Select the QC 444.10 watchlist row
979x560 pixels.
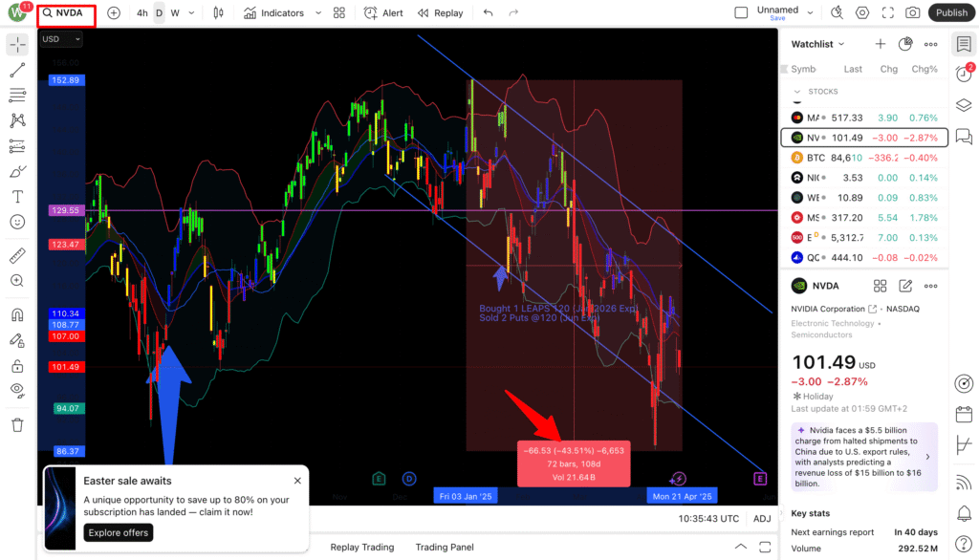pyautogui.click(x=864, y=258)
